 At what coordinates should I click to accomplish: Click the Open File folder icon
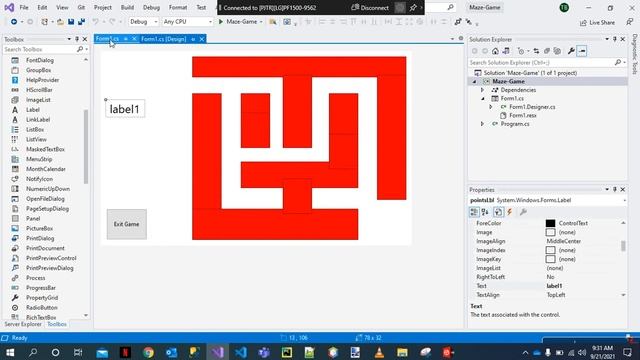click(x=60, y=22)
